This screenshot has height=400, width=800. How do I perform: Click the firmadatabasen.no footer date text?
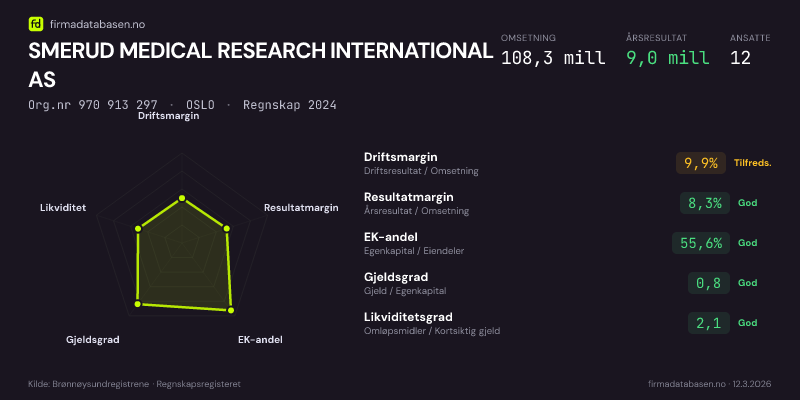click(x=709, y=384)
